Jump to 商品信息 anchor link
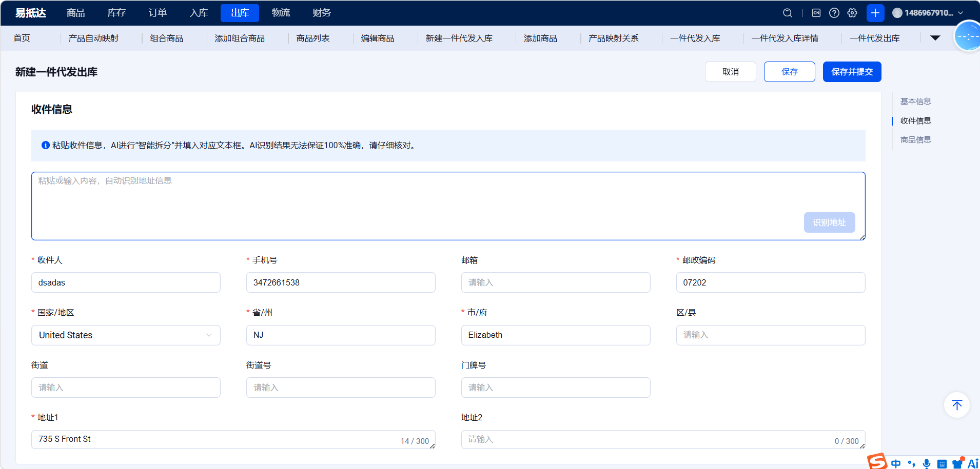980x469 pixels. [x=916, y=140]
